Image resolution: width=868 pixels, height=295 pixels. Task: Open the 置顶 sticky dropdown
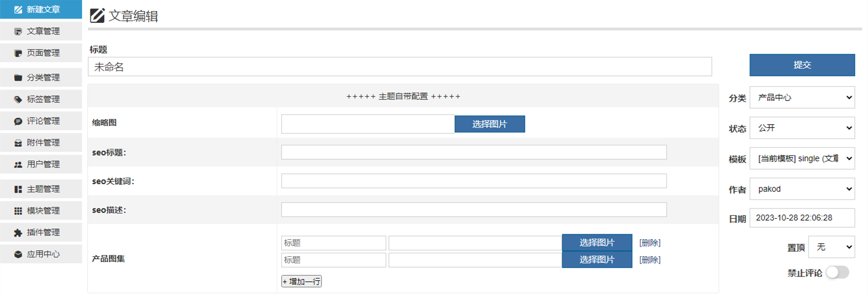click(831, 247)
